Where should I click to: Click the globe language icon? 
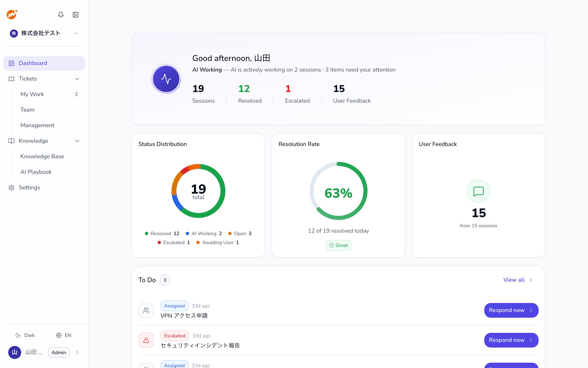point(59,335)
